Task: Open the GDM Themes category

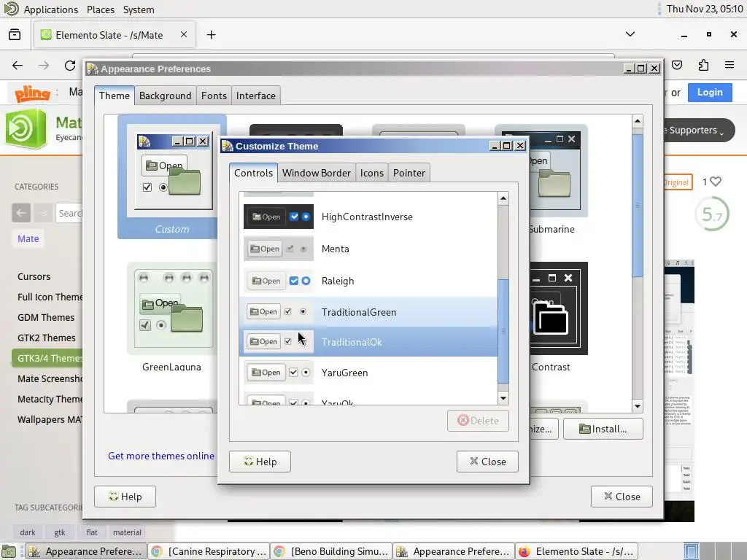Action: pos(46,318)
